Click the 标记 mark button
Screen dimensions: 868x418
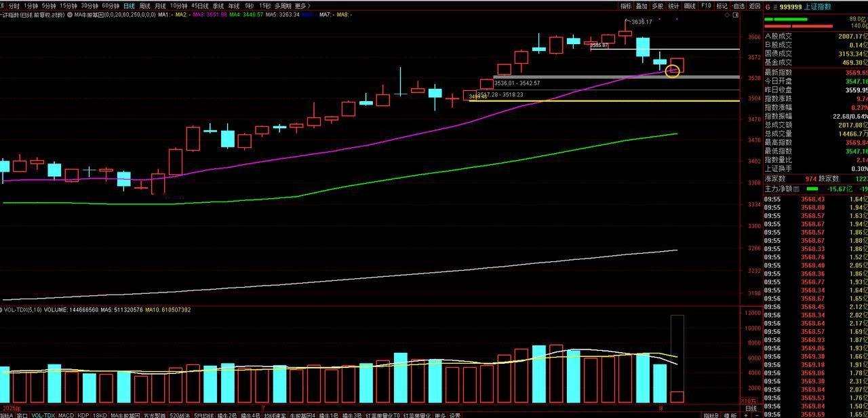pos(722,5)
